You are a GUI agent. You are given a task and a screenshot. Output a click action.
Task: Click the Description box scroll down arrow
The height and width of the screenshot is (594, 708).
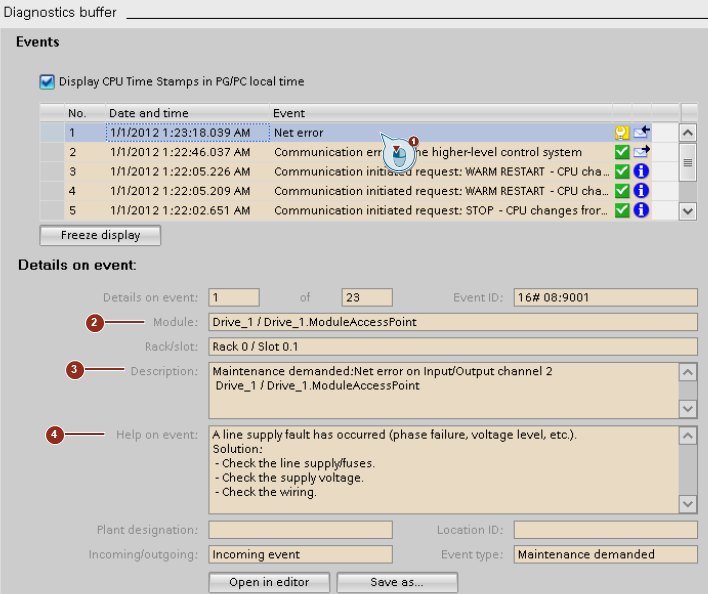[x=688, y=409]
